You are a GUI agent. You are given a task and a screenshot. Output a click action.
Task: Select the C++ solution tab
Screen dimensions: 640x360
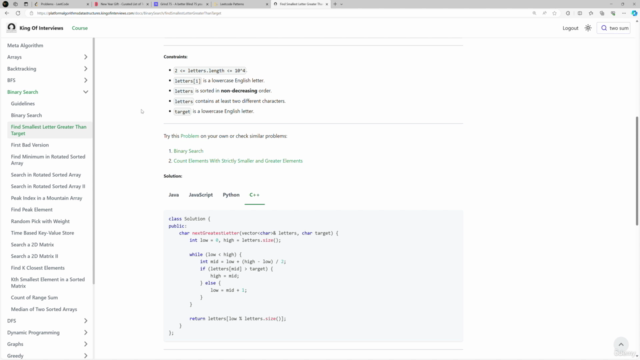tap(254, 195)
